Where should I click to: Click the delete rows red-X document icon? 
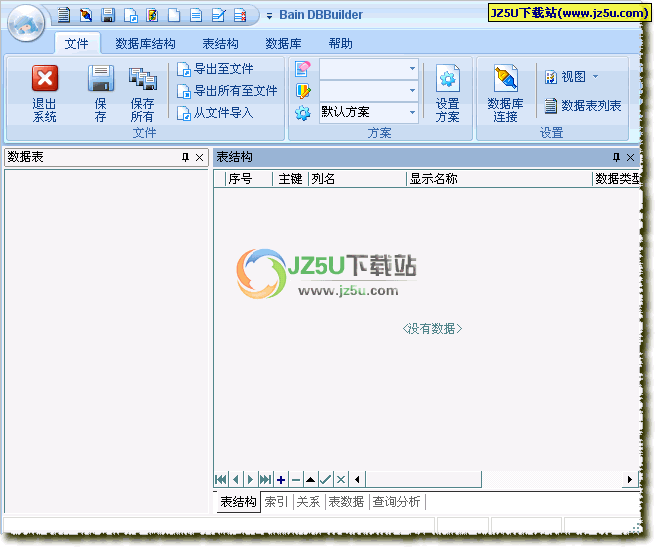pos(240,15)
